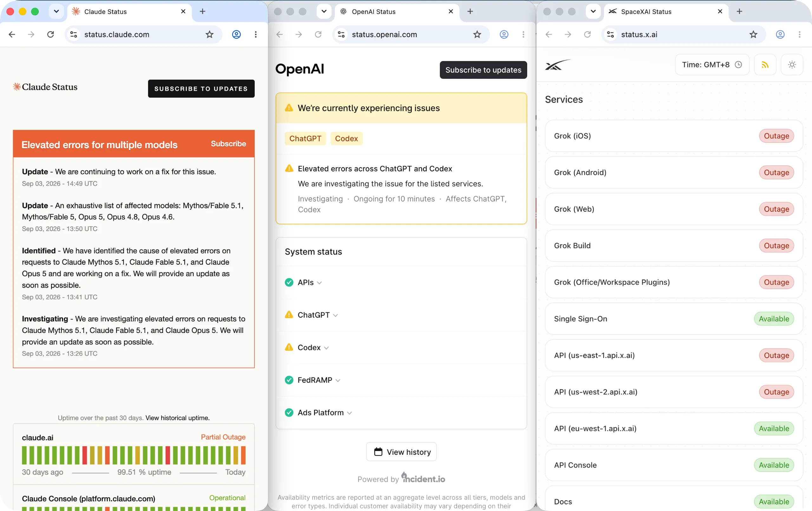Click Available badge for API (eu-west-1.api.x.ai)

774,428
